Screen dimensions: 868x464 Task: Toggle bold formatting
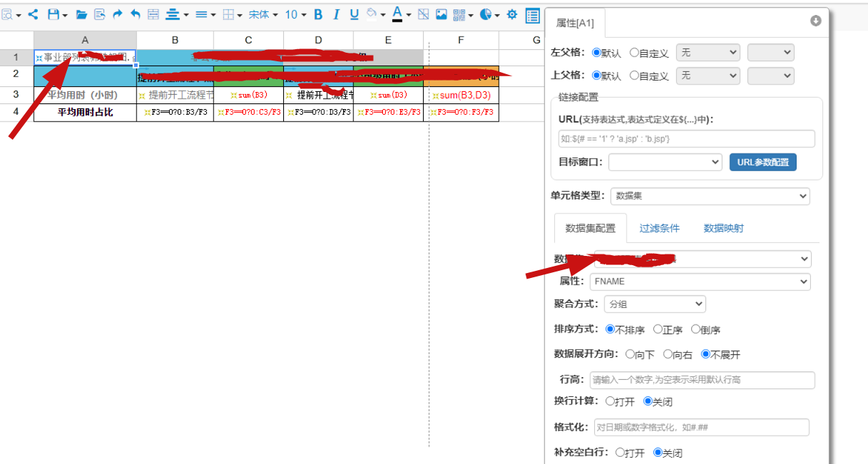(x=318, y=14)
